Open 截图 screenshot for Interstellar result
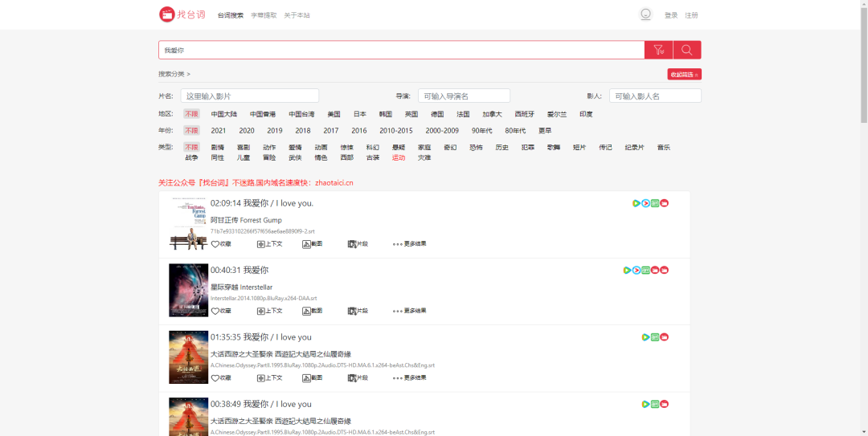Viewport: 868px width, 436px height. [312, 311]
